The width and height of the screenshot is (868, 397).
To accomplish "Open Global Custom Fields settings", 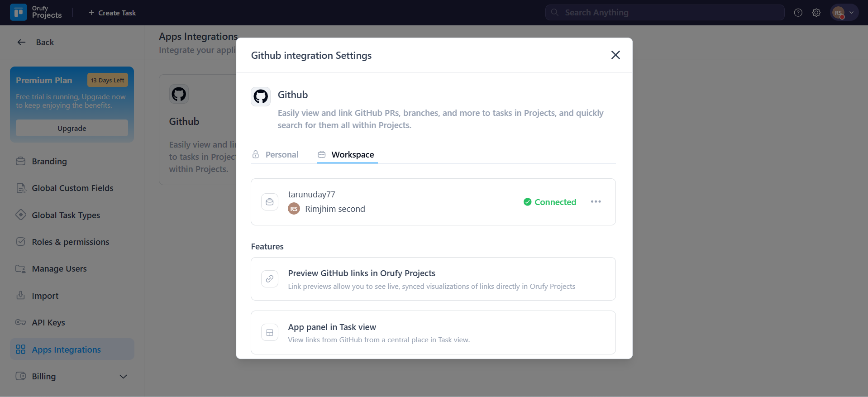I will click(72, 188).
